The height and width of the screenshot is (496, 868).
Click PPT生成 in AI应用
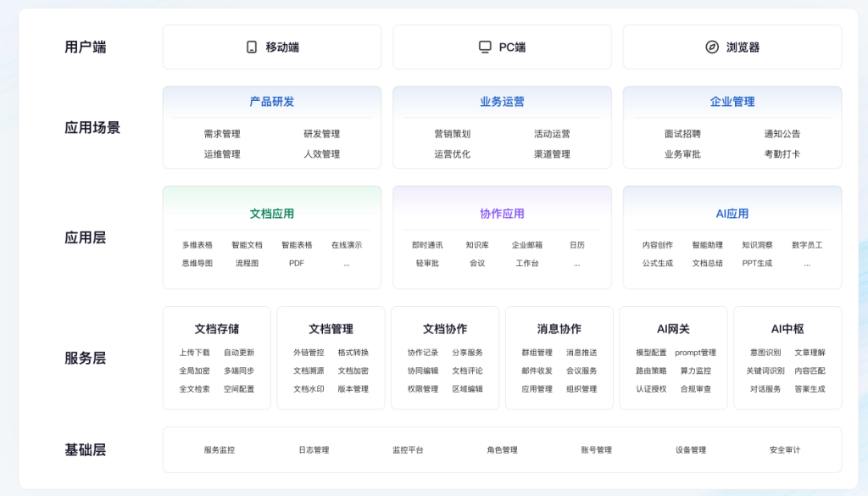tap(757, 263)
